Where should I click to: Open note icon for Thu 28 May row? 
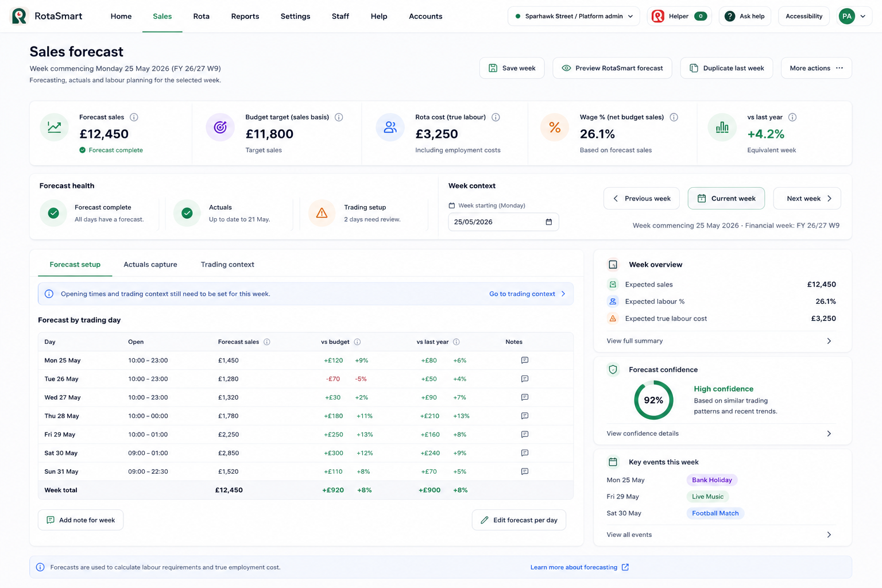coord(525,416)
